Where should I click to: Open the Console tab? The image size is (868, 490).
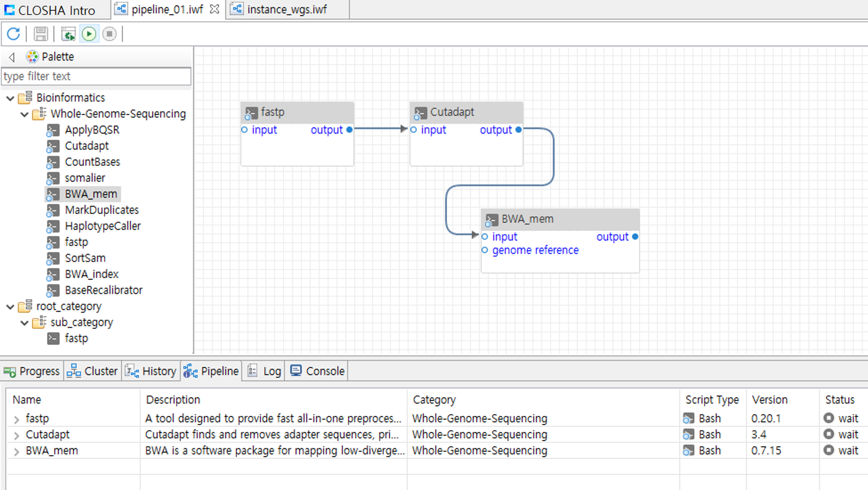tap(317, 371)
